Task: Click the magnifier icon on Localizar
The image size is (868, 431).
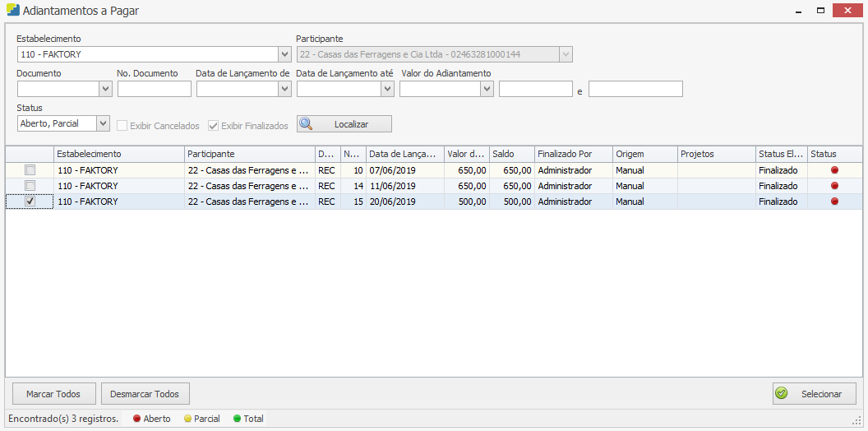Action: (x=307, y=124)
